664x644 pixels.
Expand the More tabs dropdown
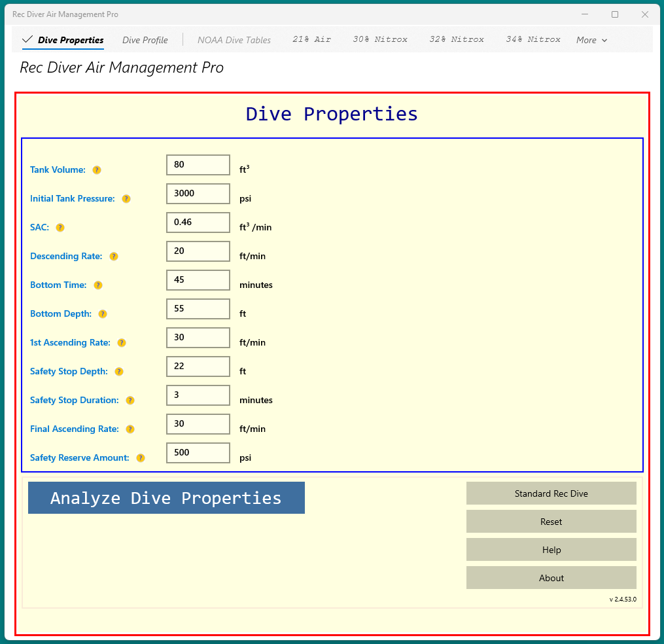pyautogui.click(x=591, y=41)
